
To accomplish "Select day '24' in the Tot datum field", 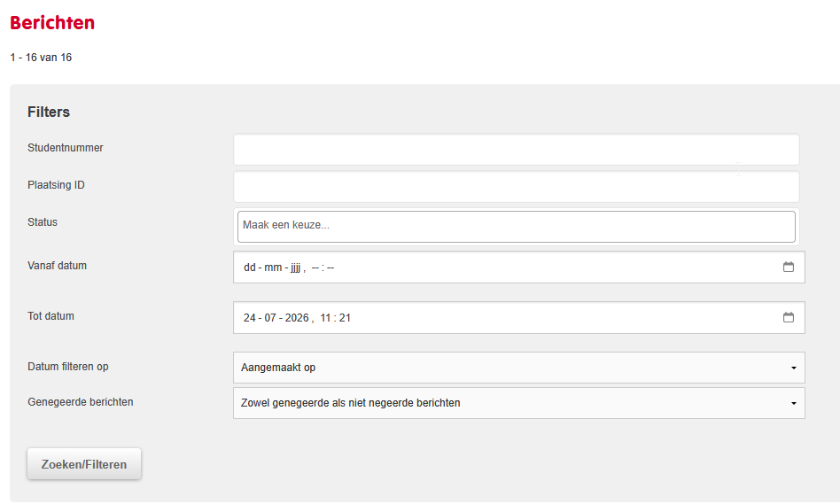I will (250, 318).
